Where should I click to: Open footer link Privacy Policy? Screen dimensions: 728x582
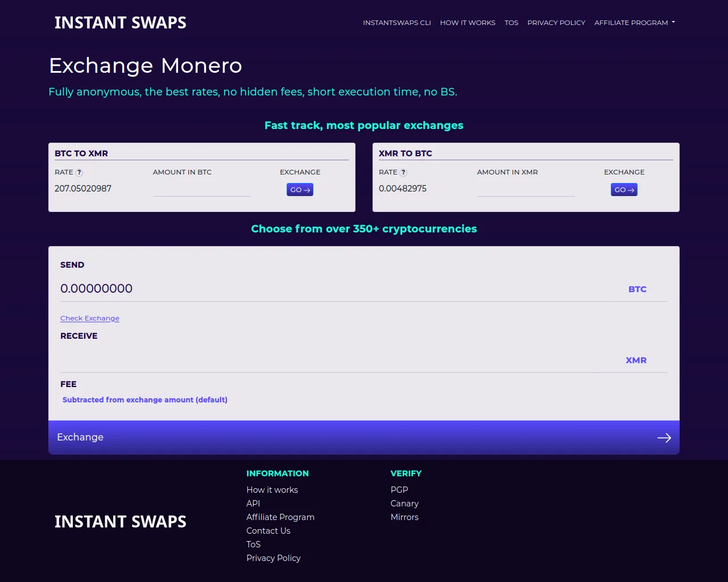pyautogui.click(x=274, y=558)
